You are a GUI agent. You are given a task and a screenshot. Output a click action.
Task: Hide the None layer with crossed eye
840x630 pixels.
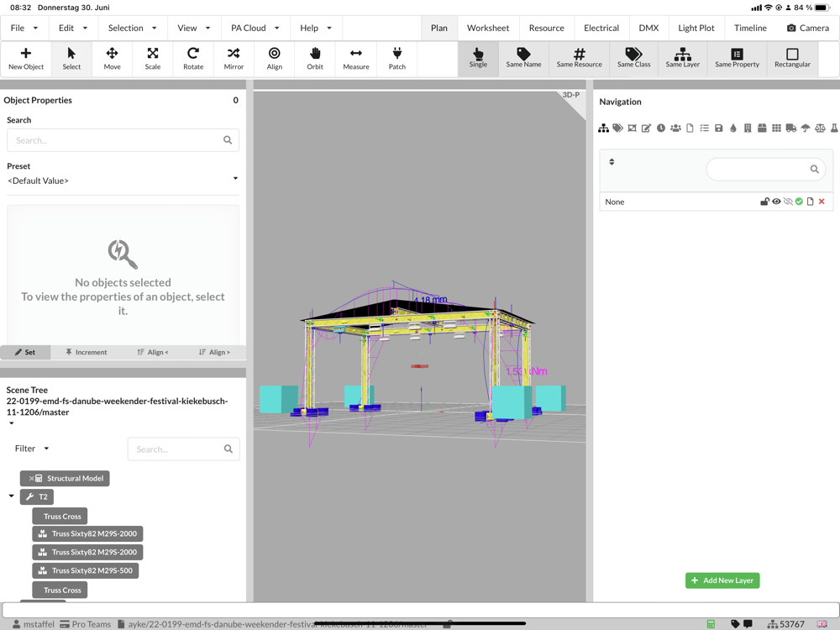pyautogui.click(x=788, y=202)
